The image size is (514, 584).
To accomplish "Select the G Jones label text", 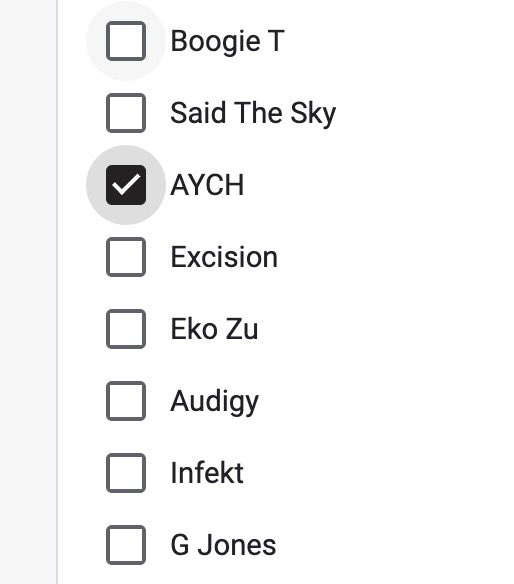I will (223, 545).
